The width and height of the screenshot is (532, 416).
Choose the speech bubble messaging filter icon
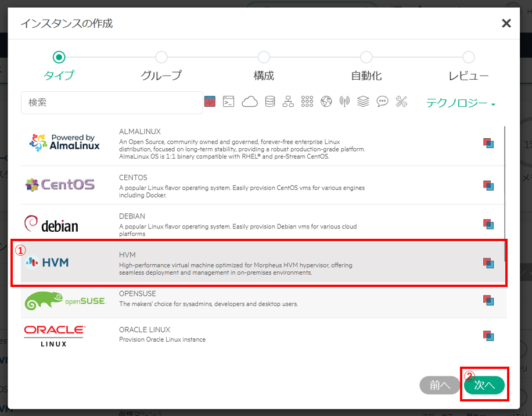tap(382, 102)
